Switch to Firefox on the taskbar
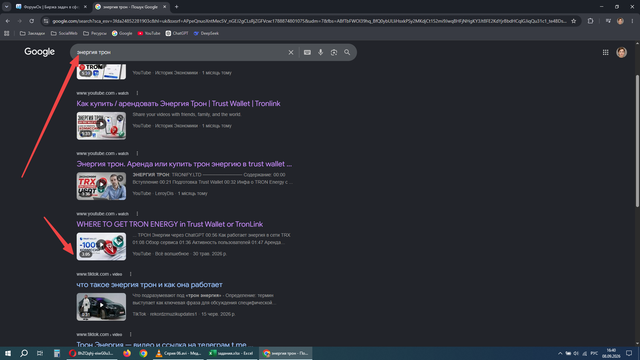 tap(127, 353)
